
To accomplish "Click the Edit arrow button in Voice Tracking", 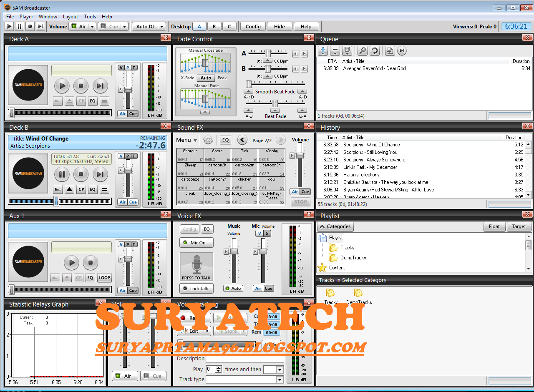I will [x=207, y=331].
